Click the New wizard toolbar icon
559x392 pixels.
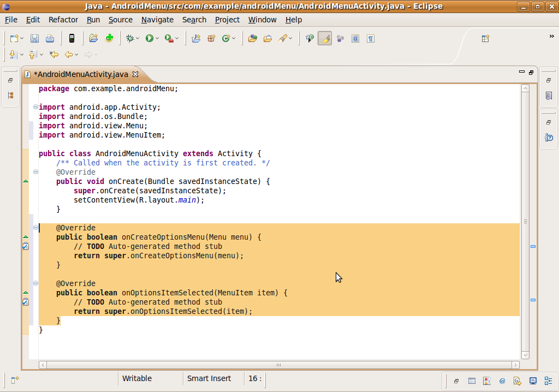pyautogui.click(x=14, y=39)
